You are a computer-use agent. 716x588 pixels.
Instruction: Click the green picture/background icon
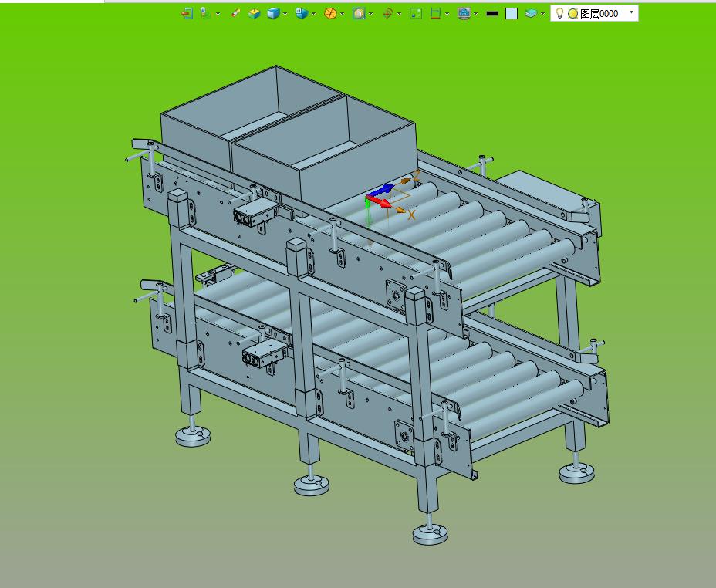416,14
